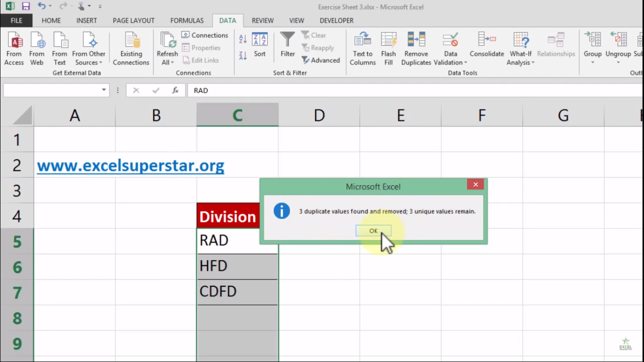Screen dimensions: 644x362
Task: Switch to the REVIEW tab
Action: [263, 21]
